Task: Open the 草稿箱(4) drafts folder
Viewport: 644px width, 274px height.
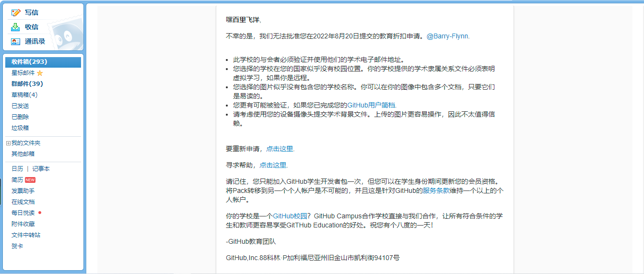Action: click(x=24, y=95)
